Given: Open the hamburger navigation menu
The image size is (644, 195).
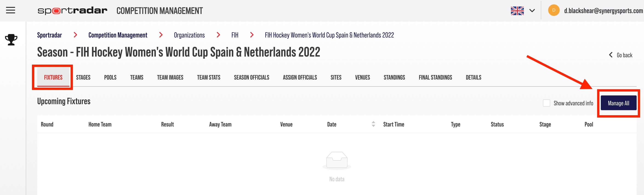Looking at the screenshot, I should pos(11,10).
